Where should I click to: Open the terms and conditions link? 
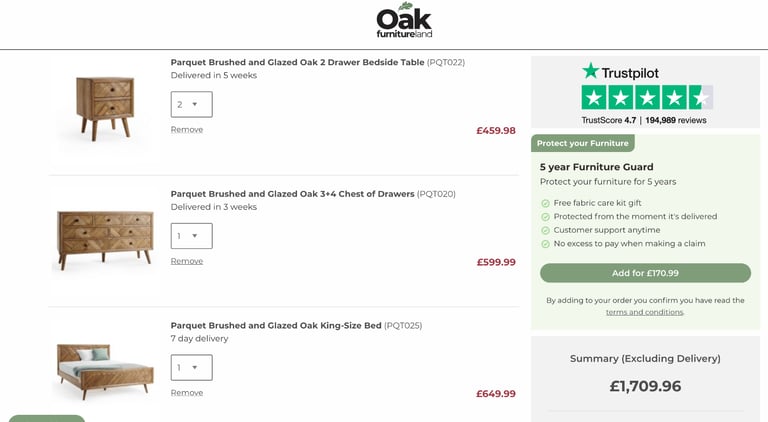click(645, 312)
